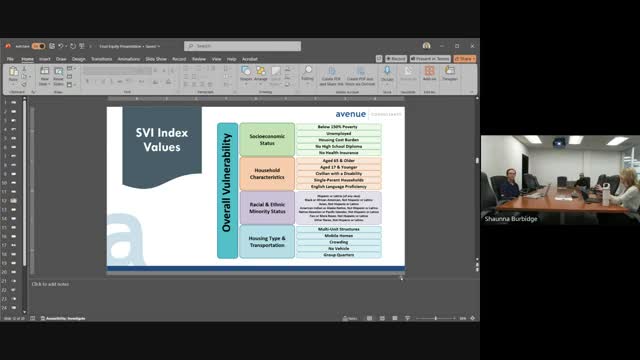
Task: Select slide 12 thumbnail in panel
Action: click(x=13, y=200)
